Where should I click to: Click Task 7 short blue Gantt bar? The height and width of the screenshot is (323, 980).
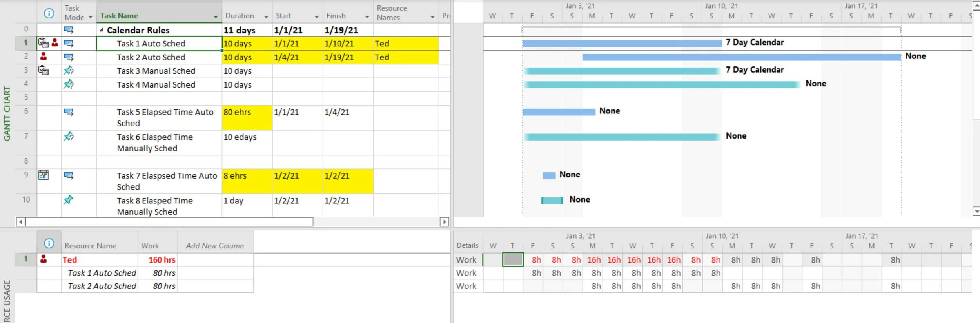(x=549, y=175)
